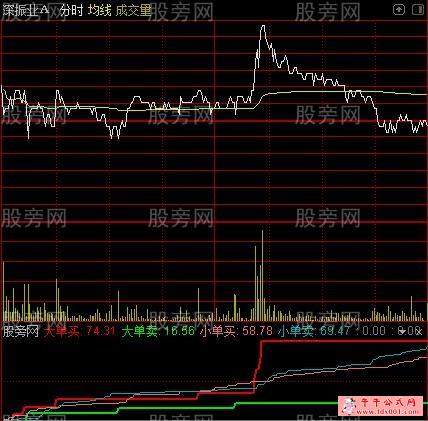Click the thick green big-sell line
The height and width of the screenshot is (421, 428).
287,403
